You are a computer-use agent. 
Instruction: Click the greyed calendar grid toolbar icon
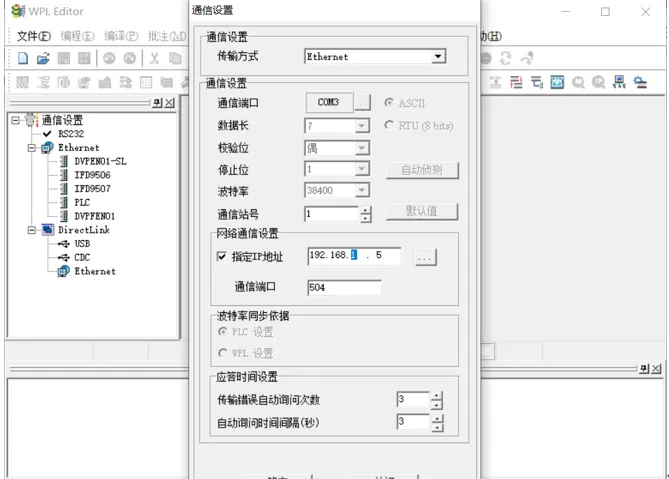tap(146, 82)
